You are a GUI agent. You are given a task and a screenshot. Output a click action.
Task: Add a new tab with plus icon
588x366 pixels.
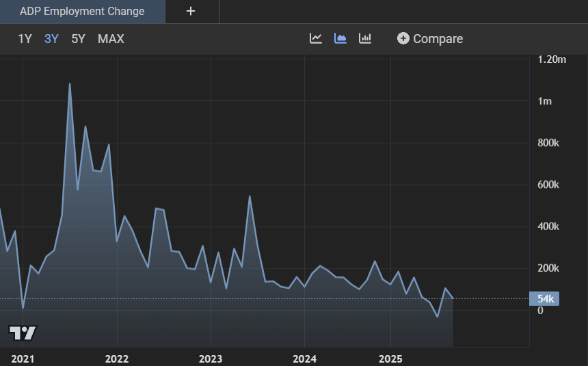click(191, 11)
